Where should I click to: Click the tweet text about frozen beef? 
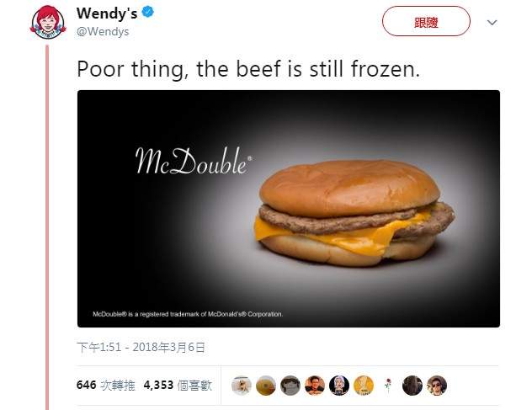248,69
